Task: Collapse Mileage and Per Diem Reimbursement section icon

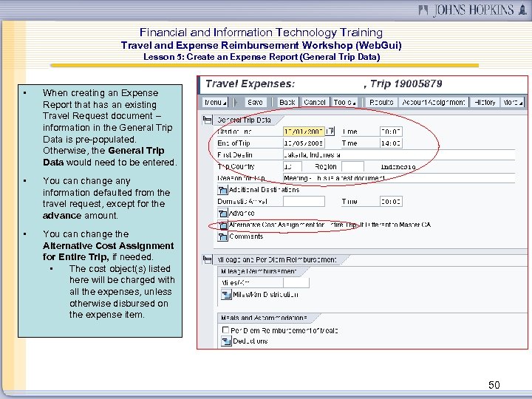Action: tap(208, 259)
